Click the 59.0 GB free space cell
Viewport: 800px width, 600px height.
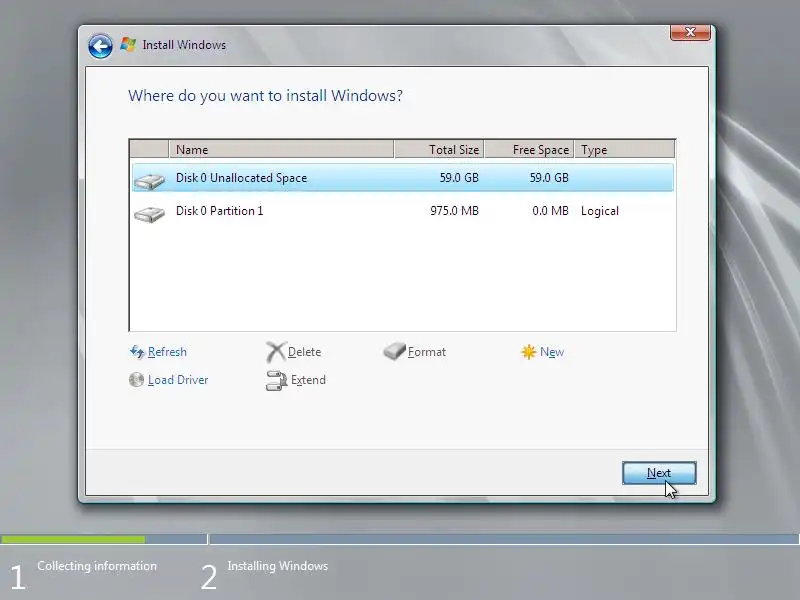[548, 178]
